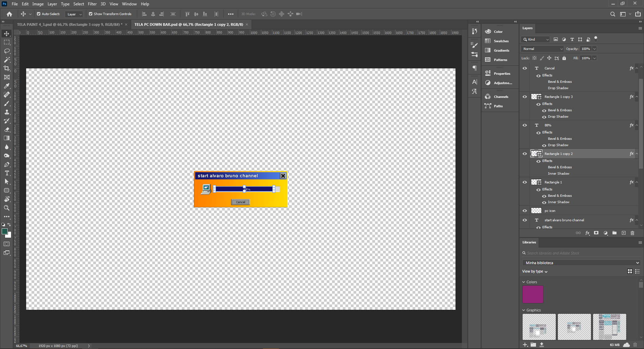The height and width of the screenshot is (349, 644).
Task: Switch to TELA PC DOWN BAR.psd tab
Action: point(189,24)
